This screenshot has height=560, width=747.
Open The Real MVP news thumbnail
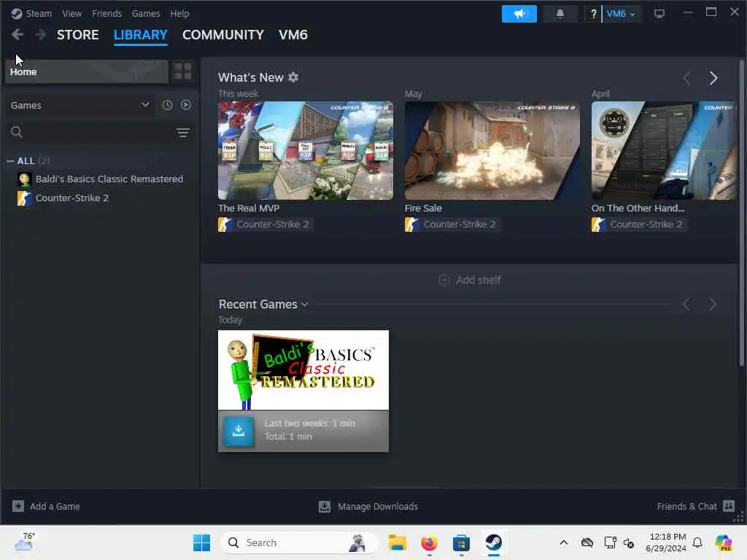tap(306, 150)
